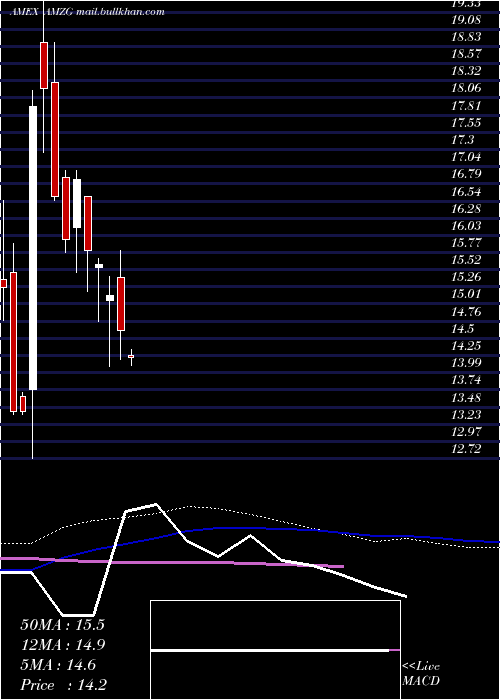Click the '12MA : 14.9' readout
This screenshot has height=700, width=500.
(x=62, y=645)
